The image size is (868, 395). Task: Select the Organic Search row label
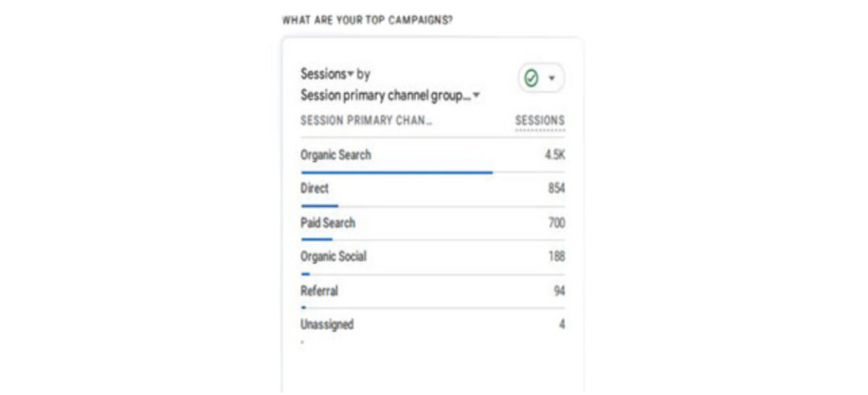click(x=335, y=155)
